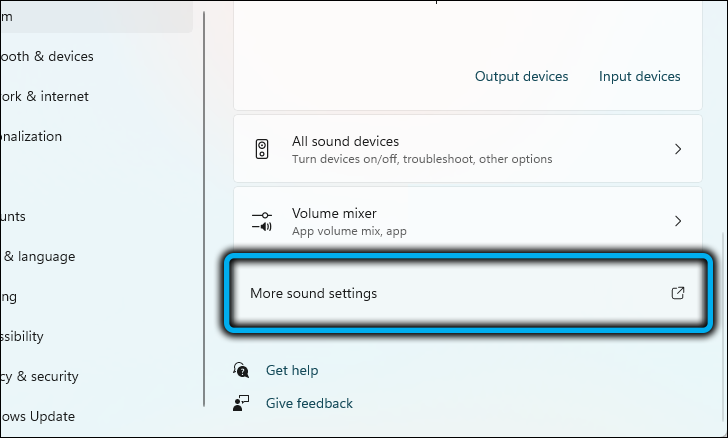Click the Volume mixer slider icon
This screenshot has height=438, width=728.
point(262,221)
